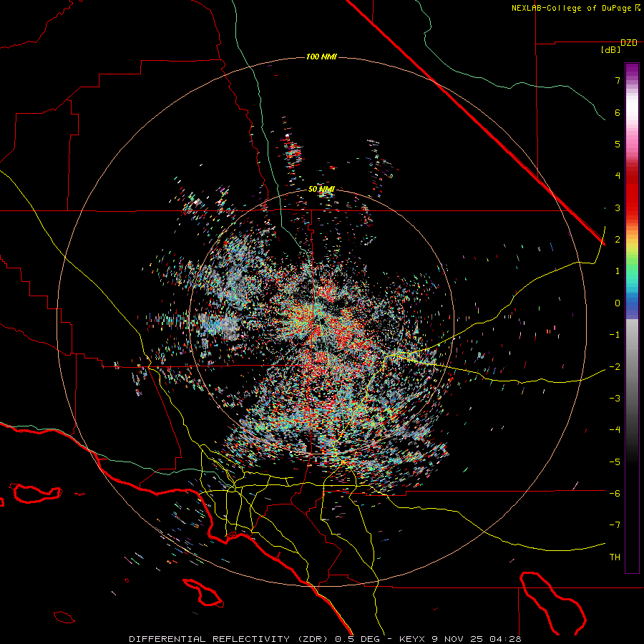644x644 pixels.
Task: Click the -4 value on color scale
Action: pyautogui.click(x=615, y=430)
